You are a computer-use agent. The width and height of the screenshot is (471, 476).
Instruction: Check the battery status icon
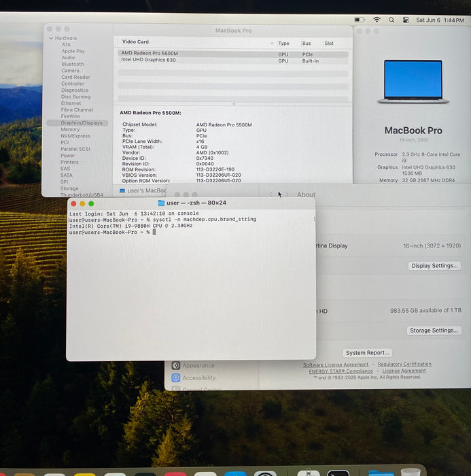(x=360, y=20)
